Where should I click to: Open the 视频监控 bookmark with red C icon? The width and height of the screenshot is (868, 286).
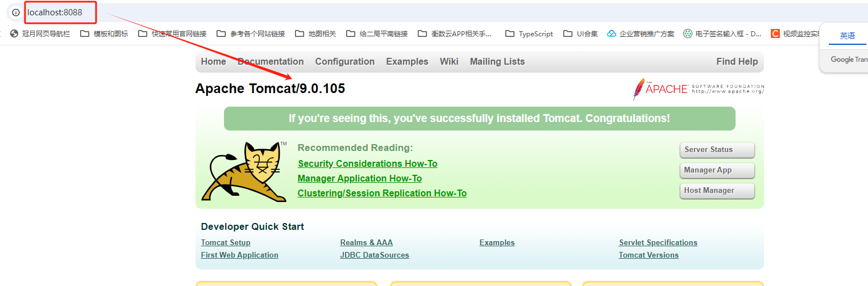tap(795, 34)
